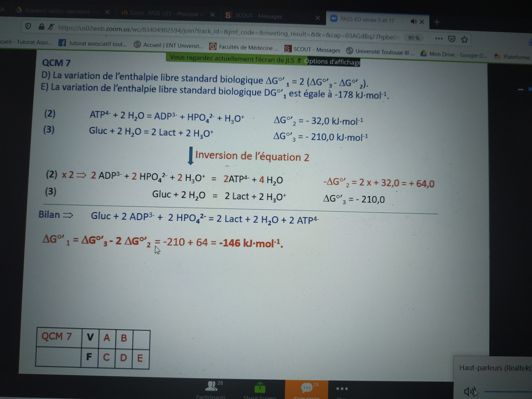Switch to SCOUT - Messages tab
This screenshot has height=399, width=532.
tap(259, 16)
